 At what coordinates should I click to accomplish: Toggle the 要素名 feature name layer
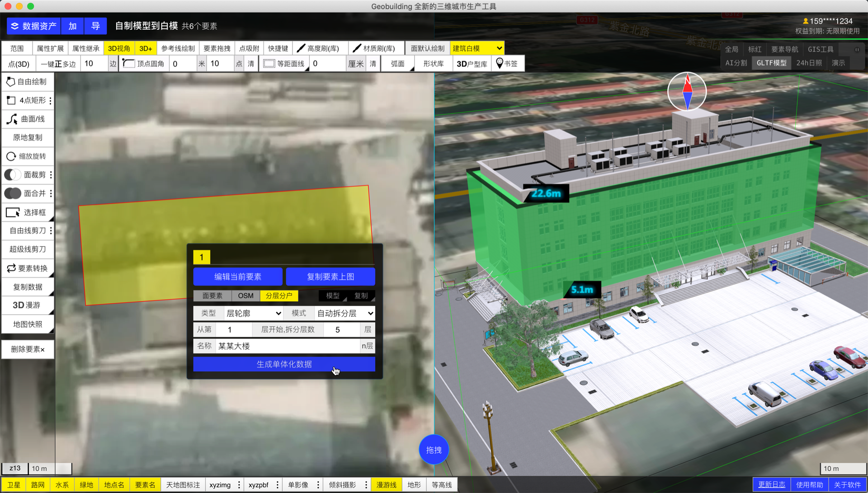[145, 485]
